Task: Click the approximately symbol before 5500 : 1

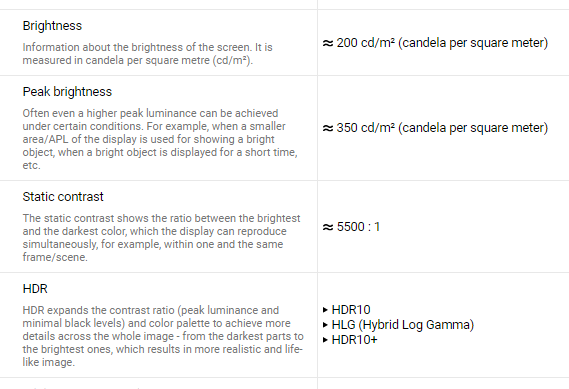Action: click(328, 227)
